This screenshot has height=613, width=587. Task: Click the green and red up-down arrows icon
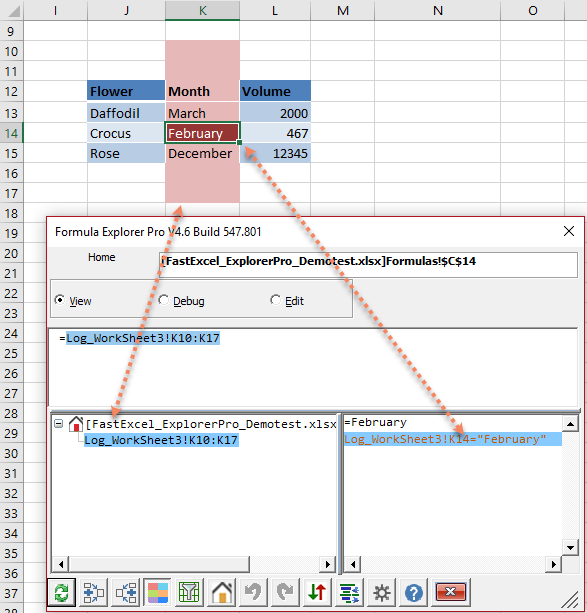(317, 593)
